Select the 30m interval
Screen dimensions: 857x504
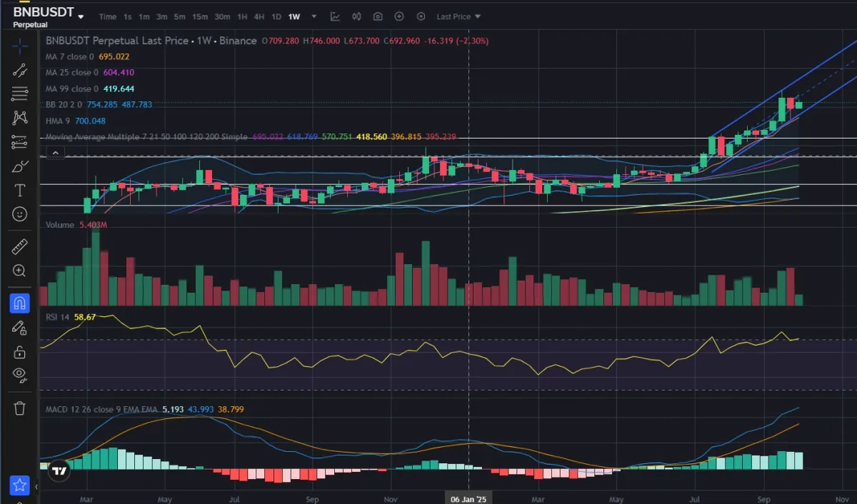click(222, 16)
